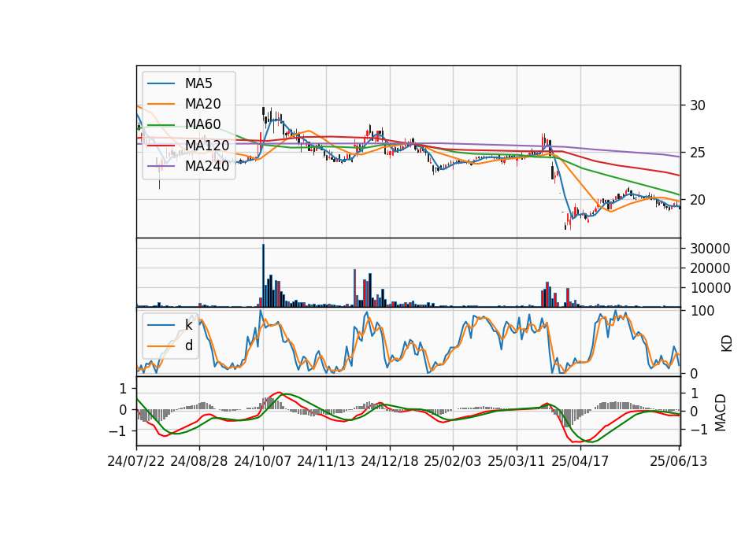
Task: Click the MA240 legend label
Action: pyautogui.click(x=207, y=166)
